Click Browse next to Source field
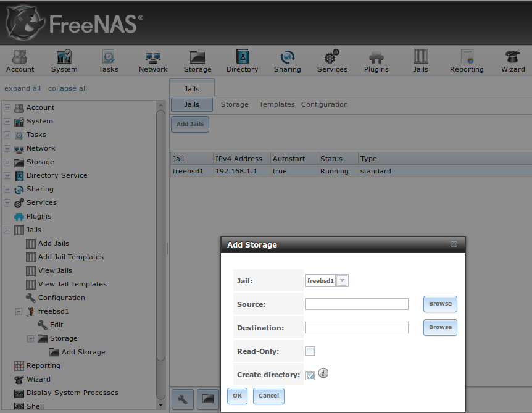This screenshot has height=413, width=532. pos(440,304)
